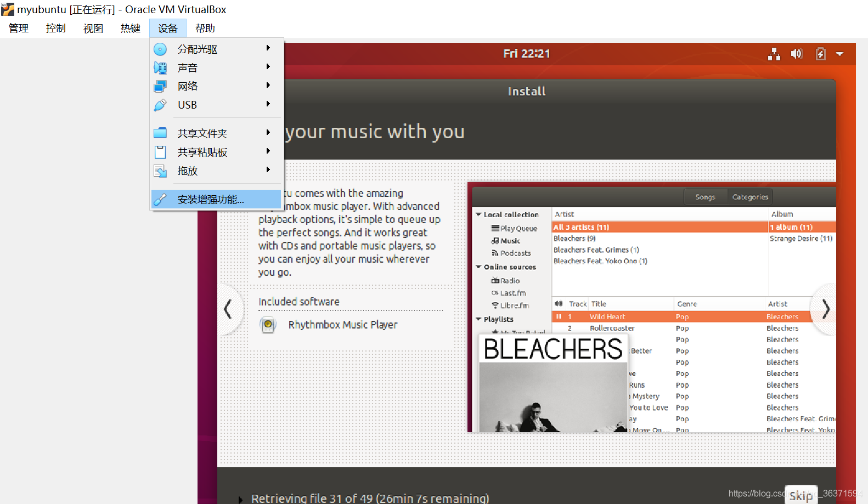Click the 拖放 drag-and-drop icon

coord(160,171)
